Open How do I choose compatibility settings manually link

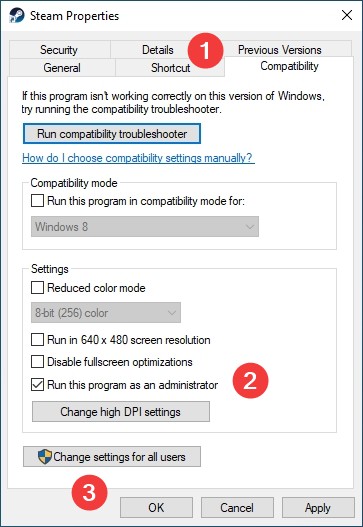pyautogui.click(x=138, y=158)
